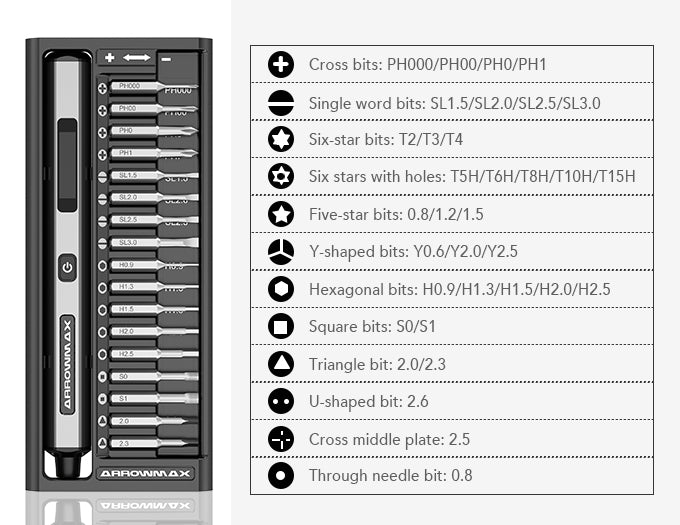Click the cross middle plate icon
This screenshot has width=680, height=525.
point(281,439)
